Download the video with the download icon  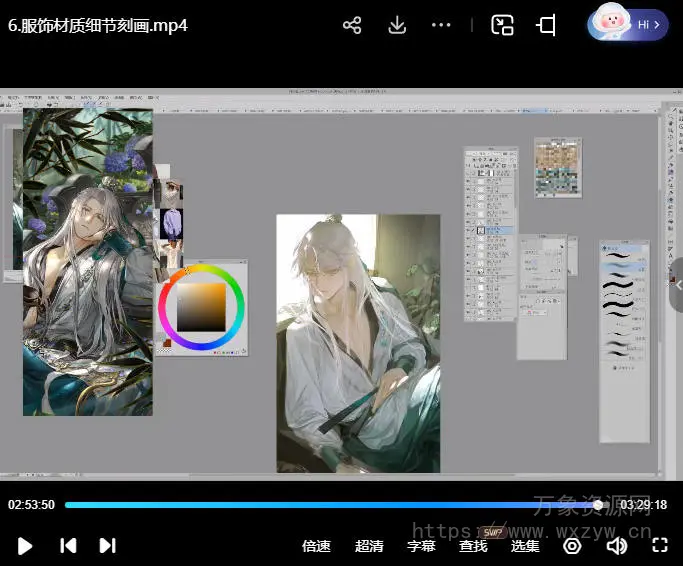[397, 26]
